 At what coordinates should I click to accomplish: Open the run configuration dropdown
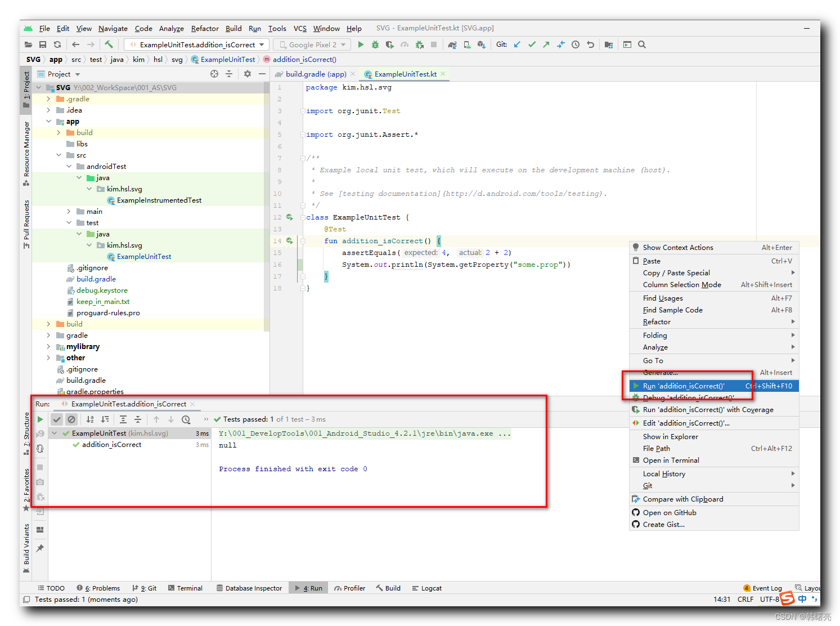tap(197, 44)
